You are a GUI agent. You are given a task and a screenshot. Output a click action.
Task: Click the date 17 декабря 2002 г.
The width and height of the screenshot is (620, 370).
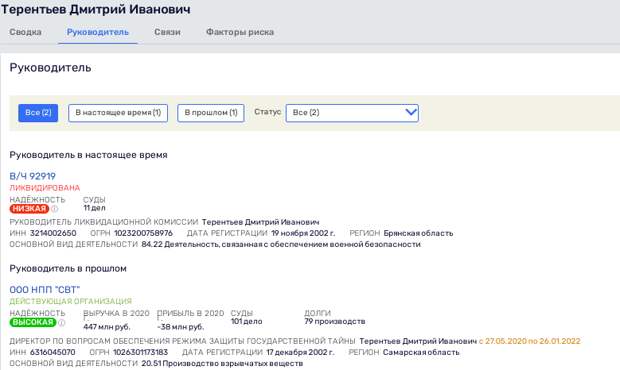tap(300, 352)
